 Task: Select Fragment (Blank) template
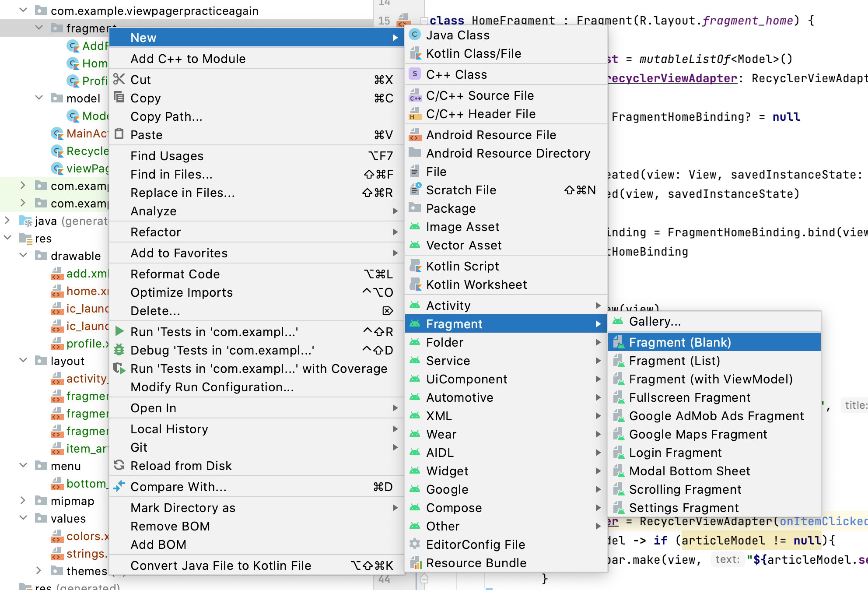(x=679, y=342)
